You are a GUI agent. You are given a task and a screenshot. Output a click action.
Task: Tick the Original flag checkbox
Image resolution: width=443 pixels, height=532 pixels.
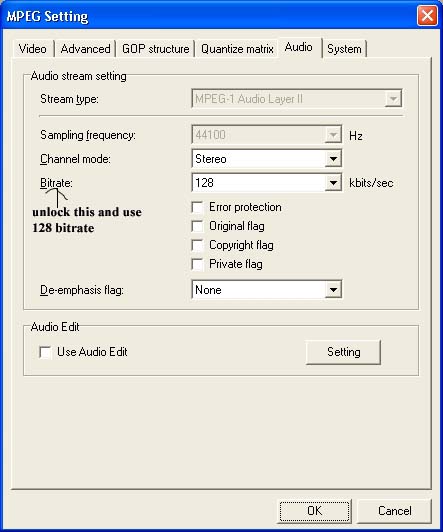197,226
